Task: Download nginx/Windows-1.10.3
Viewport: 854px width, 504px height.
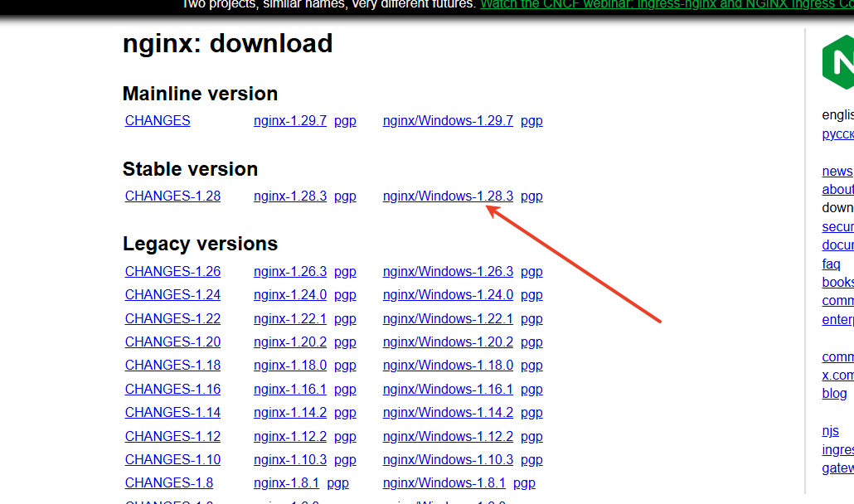Action: click(448, 460)
